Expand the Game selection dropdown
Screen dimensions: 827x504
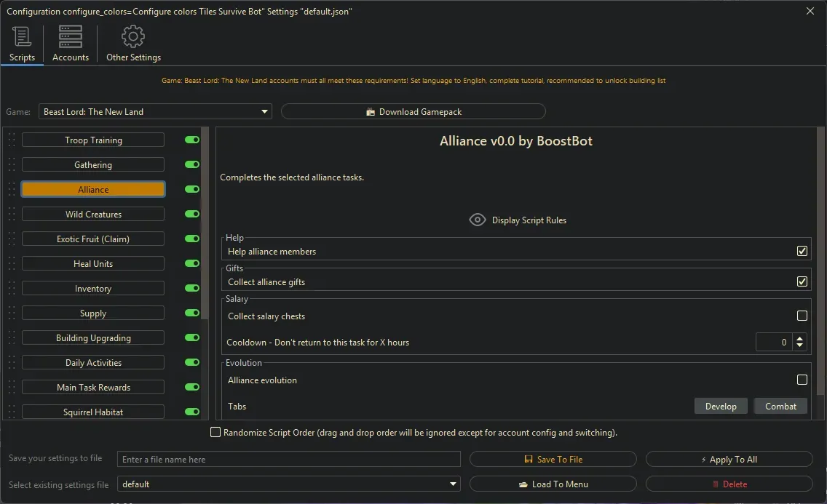point(264,112)
